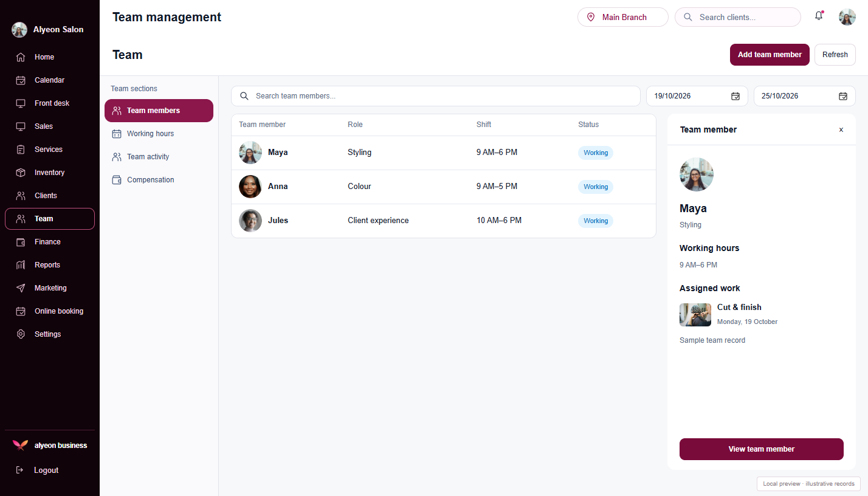Select the Jules row name
Screen dimensions: 868x496
[x=278, y=221]
